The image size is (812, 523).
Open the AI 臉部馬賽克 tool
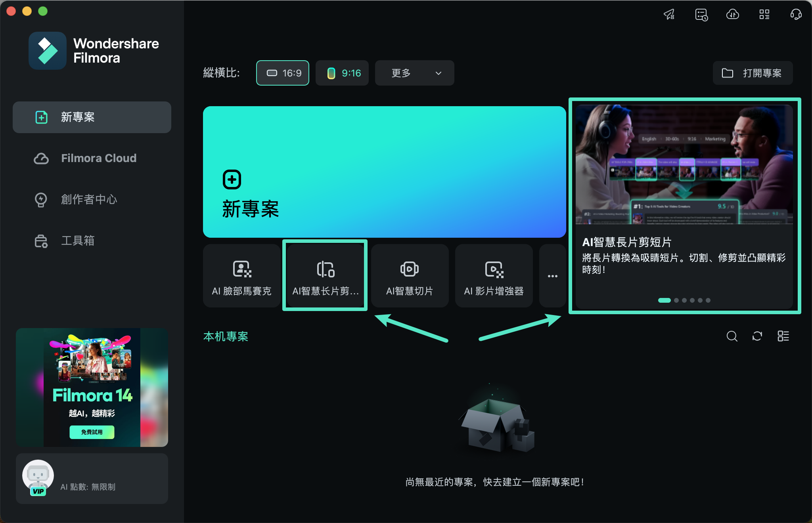(x=242, y=276)
